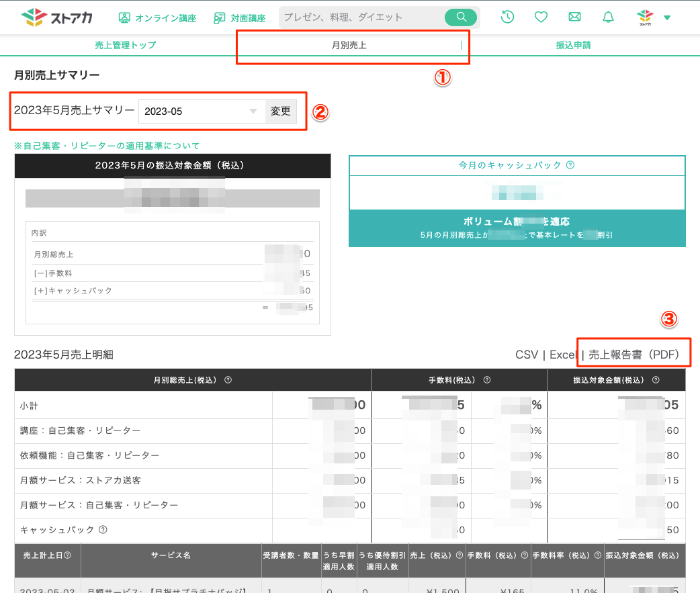The height and width of the screenshot is (593, 700).
Task: Click the うち優待割引適用人数 column header
Action: tap(382, 561)
